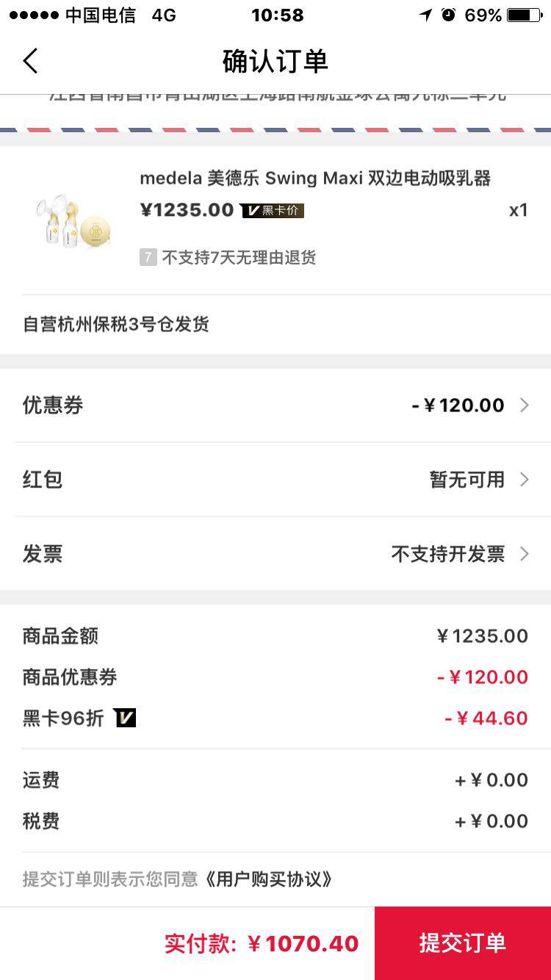The image size is (551, 980).
Task: Submit the order with 提交订单
Action: coord(463,943)
